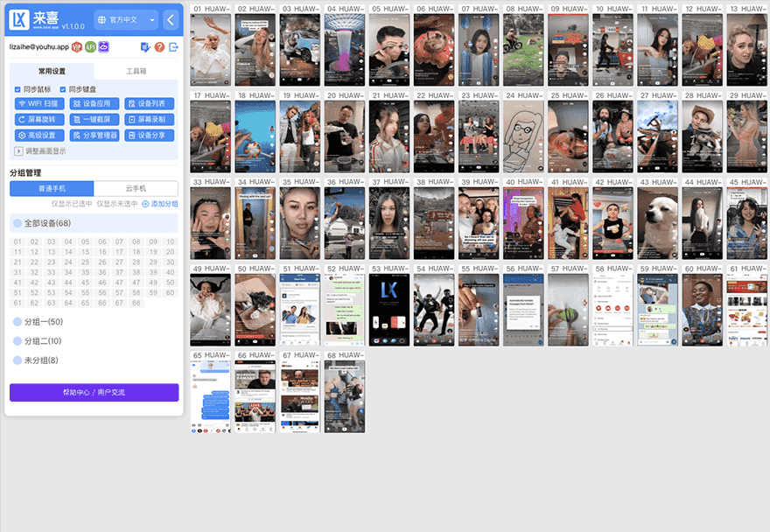Click the VIP badge icon
Viewport: 770px width, 532px height.
click(x=77, y=46)
